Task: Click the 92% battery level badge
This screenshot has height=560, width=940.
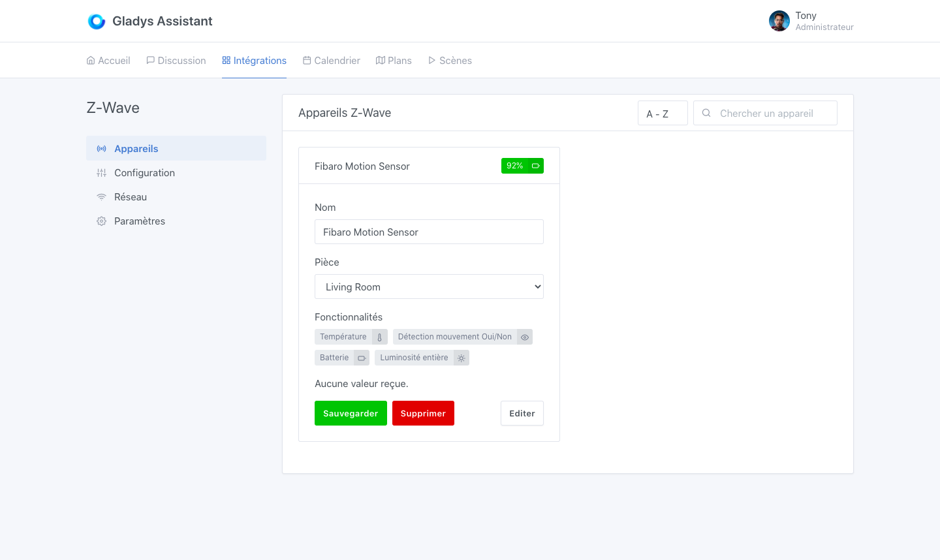Action: [522, 166]
